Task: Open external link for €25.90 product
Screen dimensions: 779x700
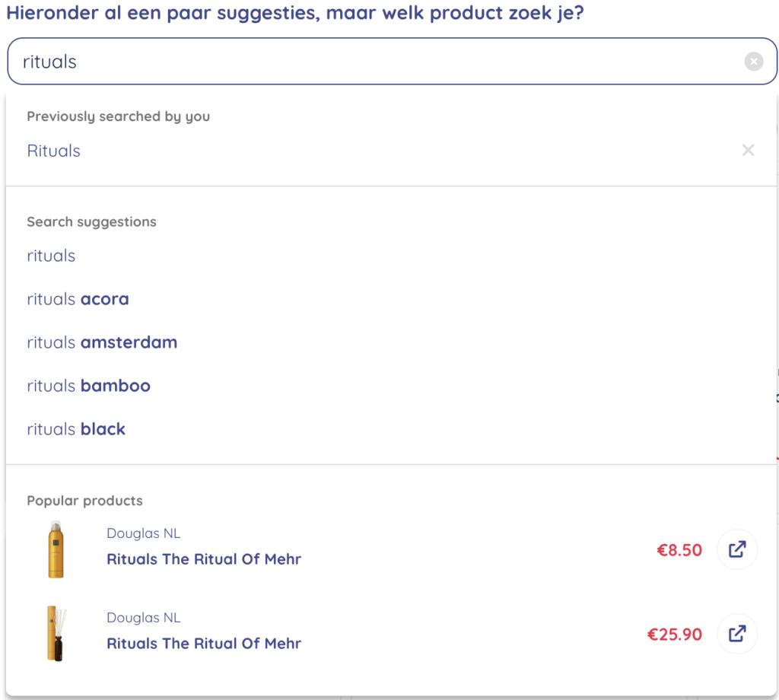Action: (x=737, y=634)
